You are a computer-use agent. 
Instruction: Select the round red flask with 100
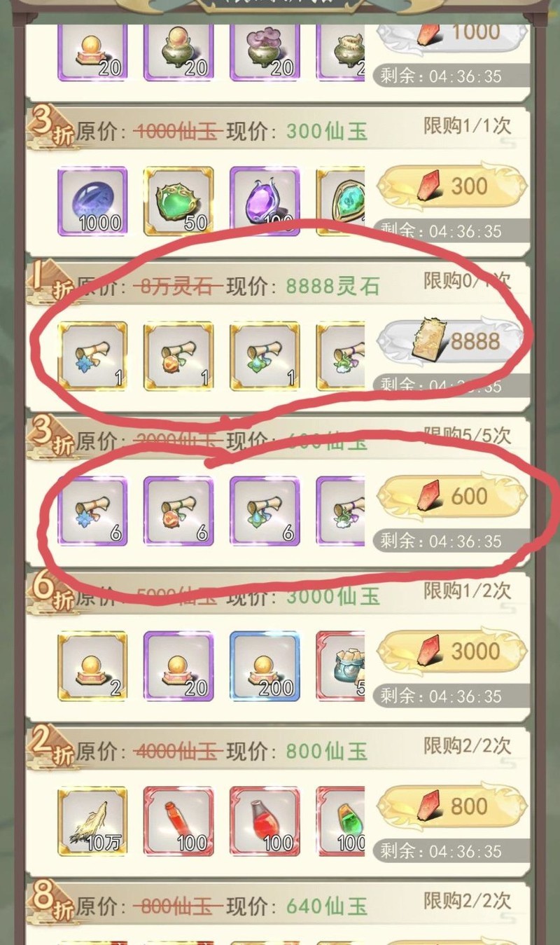[x=265, y=821]
